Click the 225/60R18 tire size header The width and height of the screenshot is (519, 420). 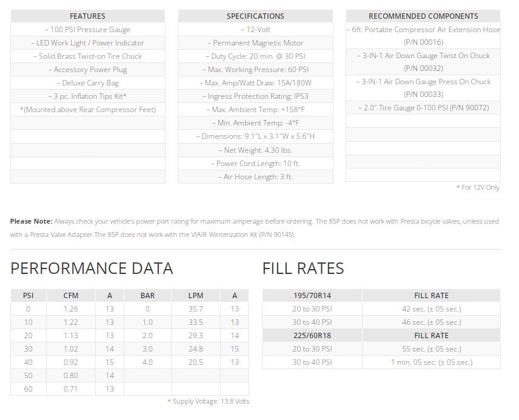pyautogui.click(x=312, y=336)
